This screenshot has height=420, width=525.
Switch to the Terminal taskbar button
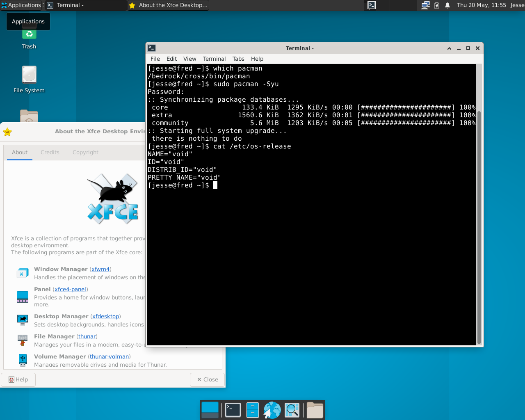(x=86, y=5)
